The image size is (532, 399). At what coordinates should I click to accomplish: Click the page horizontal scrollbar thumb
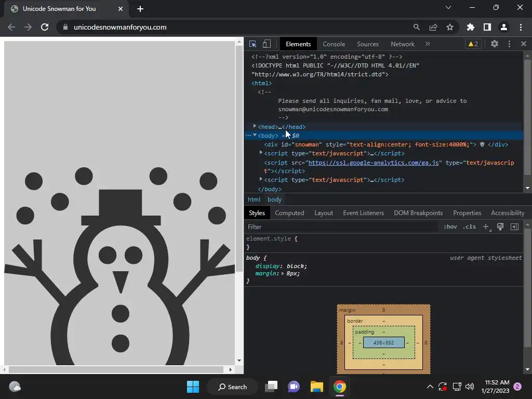tap(116, 369)
